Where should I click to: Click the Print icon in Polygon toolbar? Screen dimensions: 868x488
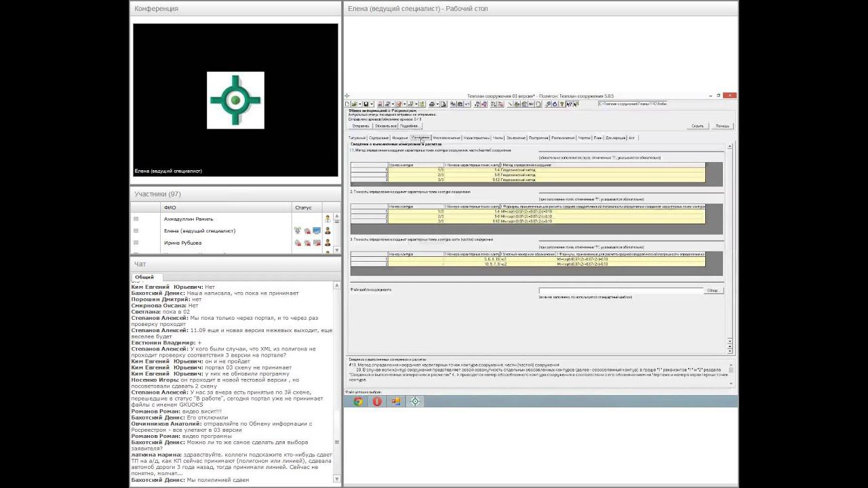click(432, 104)
